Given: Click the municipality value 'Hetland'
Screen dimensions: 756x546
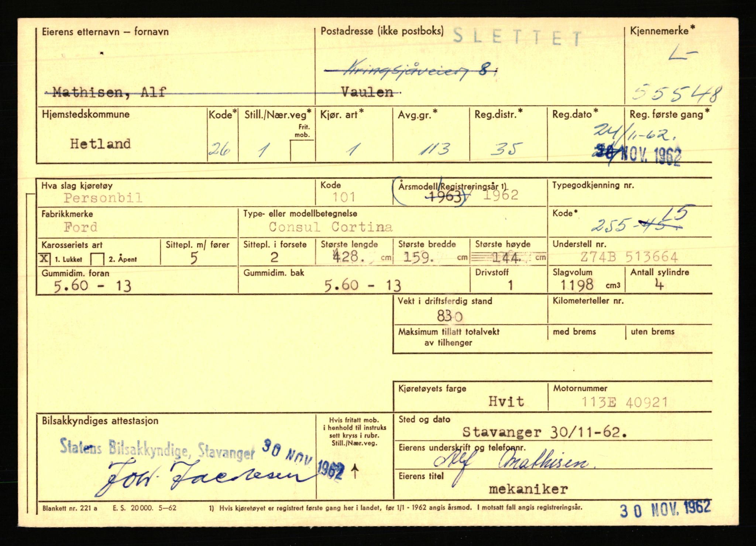Looking at the screenshot, I should click(100, 144).
